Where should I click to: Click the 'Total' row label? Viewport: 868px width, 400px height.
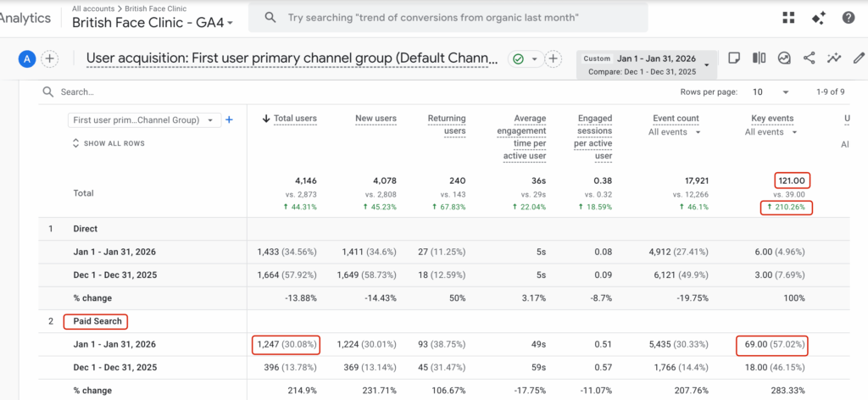[x=84, y=193]
